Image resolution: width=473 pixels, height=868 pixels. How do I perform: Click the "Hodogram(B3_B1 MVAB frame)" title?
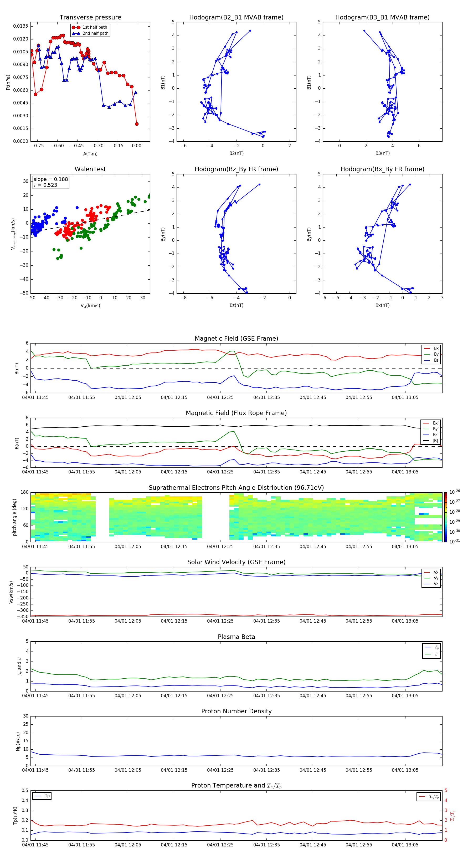(x=382, y=17)
